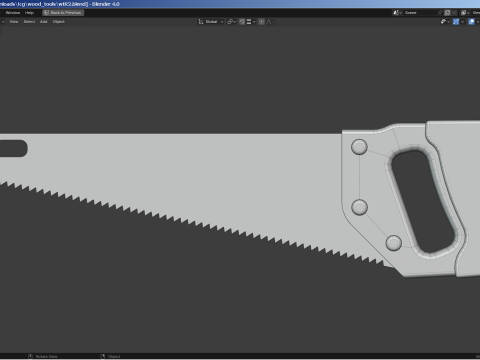The image size is (480, 360).
Task: Click the saw's bottom rivet
Action: [394, 243]
